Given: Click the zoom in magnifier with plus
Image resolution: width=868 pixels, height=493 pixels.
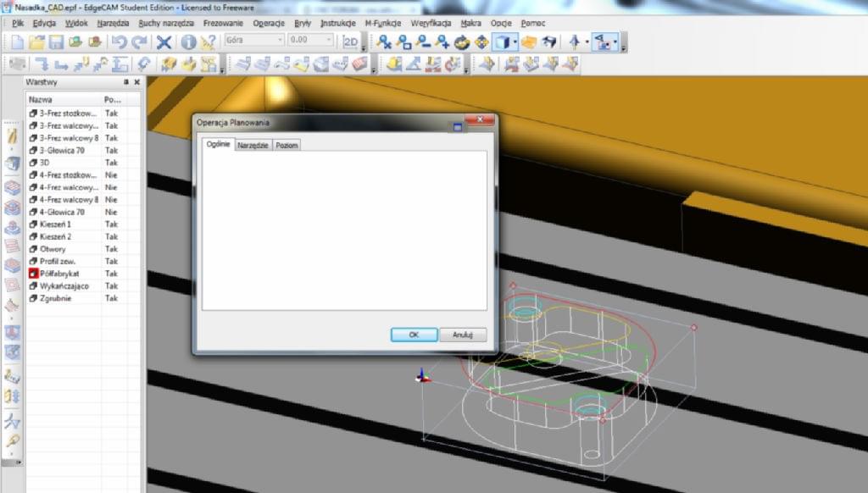Looking at the screenshot, I should coord(442,42).
